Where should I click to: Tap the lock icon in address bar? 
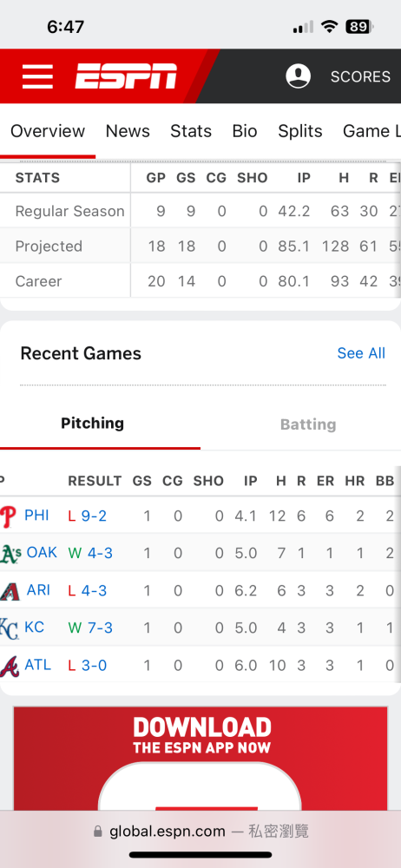(98, 832)
